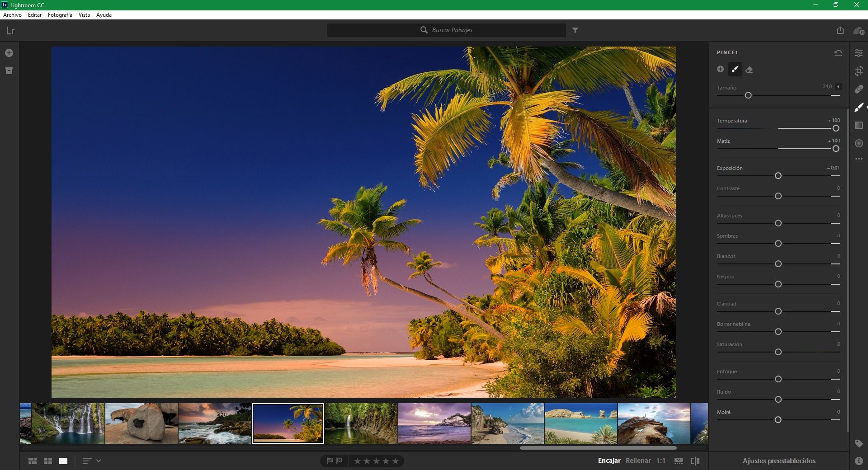Select the Crop and Rotate tool
Screen dimensions: 868x470
point(859,71)
